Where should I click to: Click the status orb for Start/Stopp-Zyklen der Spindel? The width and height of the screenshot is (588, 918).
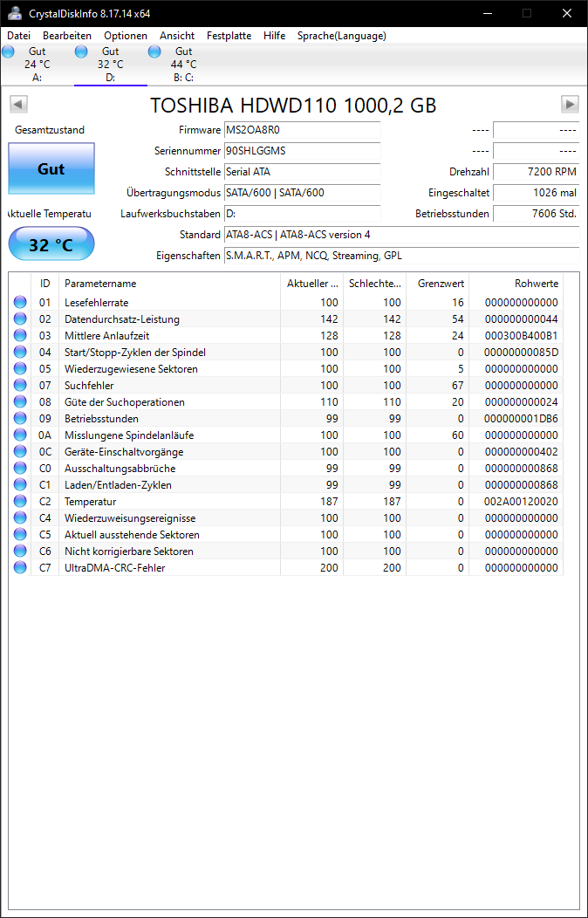point(20,352)
